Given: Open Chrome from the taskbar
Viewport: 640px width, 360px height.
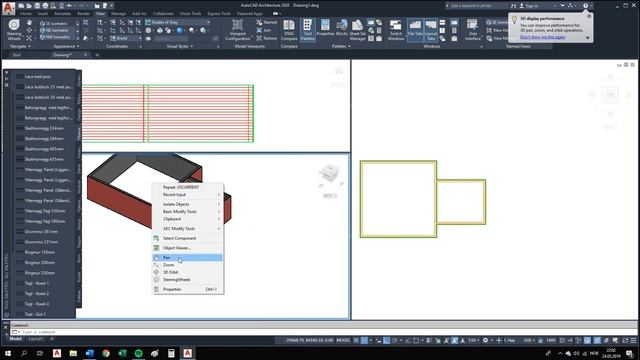Looking at the screenshot, I should (x=106, y=353).
